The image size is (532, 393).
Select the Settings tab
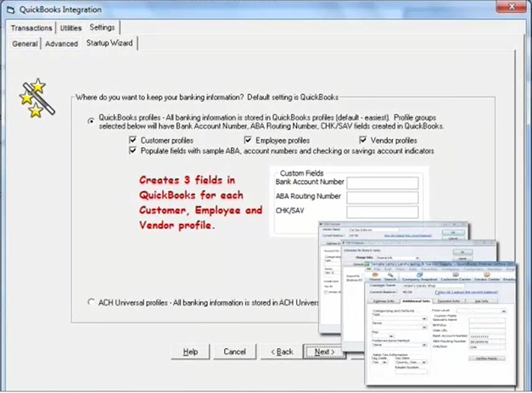[x=102, y=27]
